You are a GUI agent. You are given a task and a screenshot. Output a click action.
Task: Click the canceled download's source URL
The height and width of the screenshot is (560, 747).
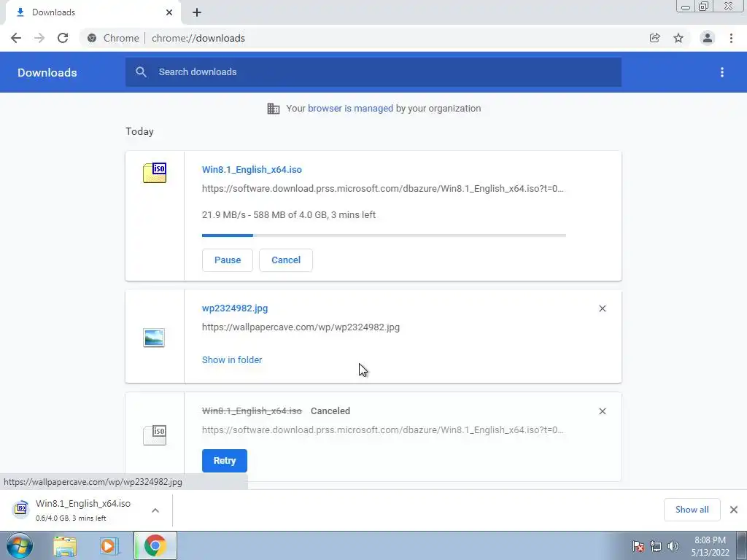pos(383,430)
